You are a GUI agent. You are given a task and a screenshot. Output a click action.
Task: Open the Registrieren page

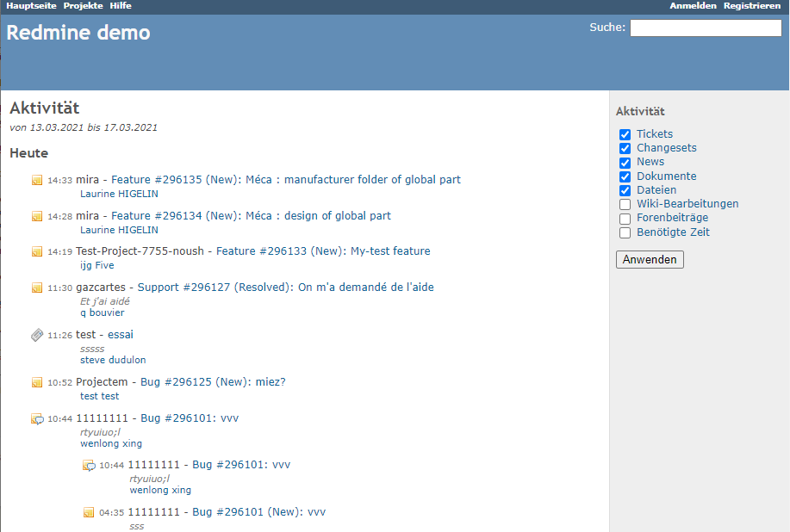752,5
